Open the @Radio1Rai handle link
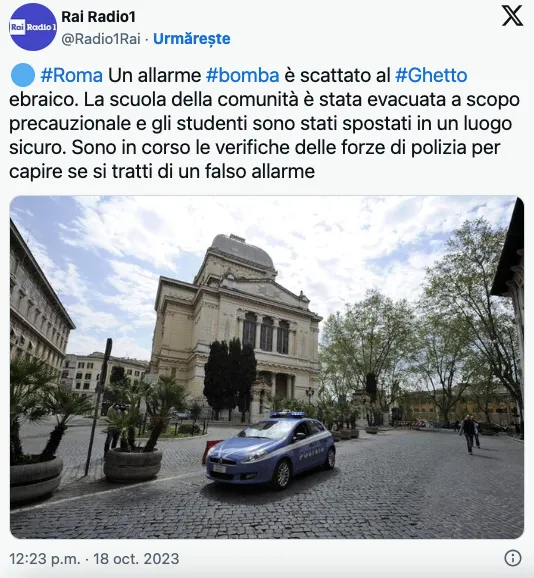Screen dimensions: 534x578 (101, 38)
